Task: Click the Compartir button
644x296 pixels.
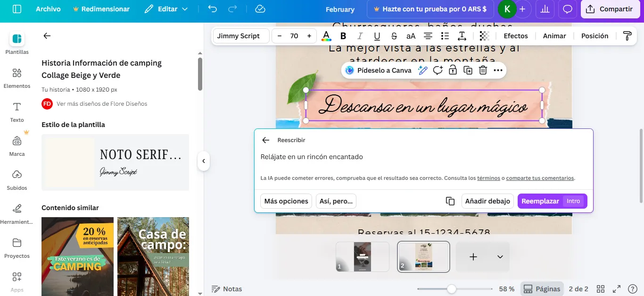Action: (x=610, y=8)
